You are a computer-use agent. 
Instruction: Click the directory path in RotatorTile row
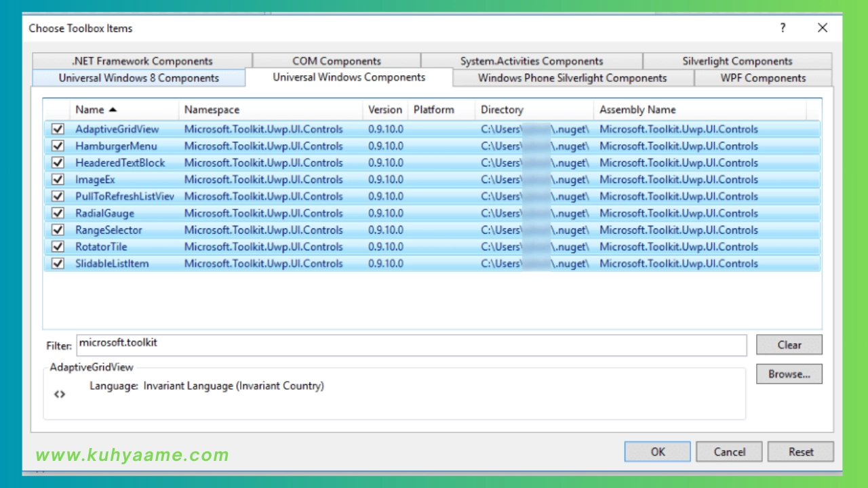click(x=535, y=247)
